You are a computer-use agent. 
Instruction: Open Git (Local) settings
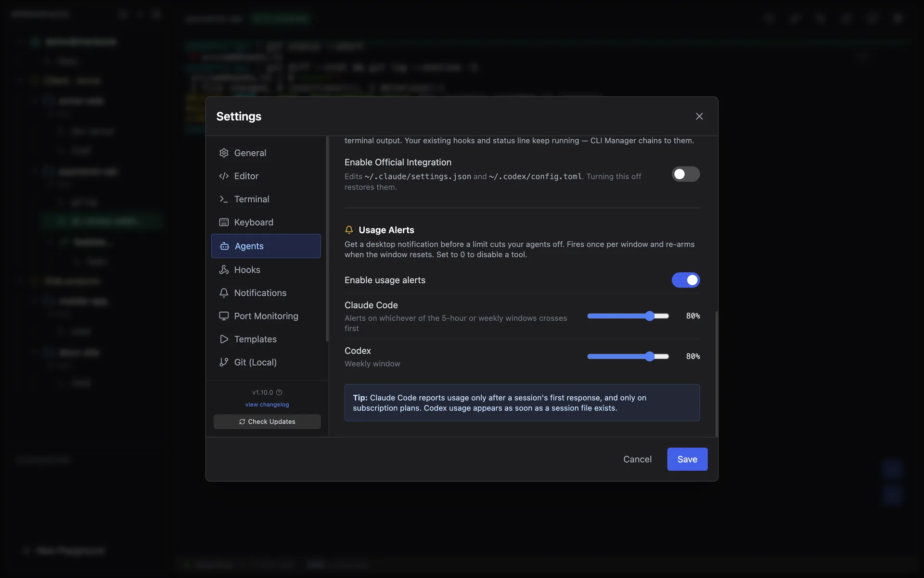click(266, 362)
